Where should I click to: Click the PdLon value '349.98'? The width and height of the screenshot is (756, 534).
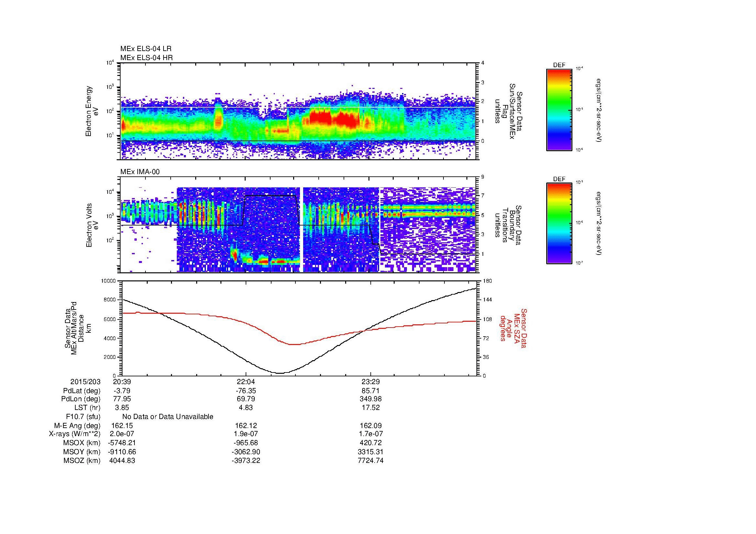pyautogui.click(x=371, y=399)
